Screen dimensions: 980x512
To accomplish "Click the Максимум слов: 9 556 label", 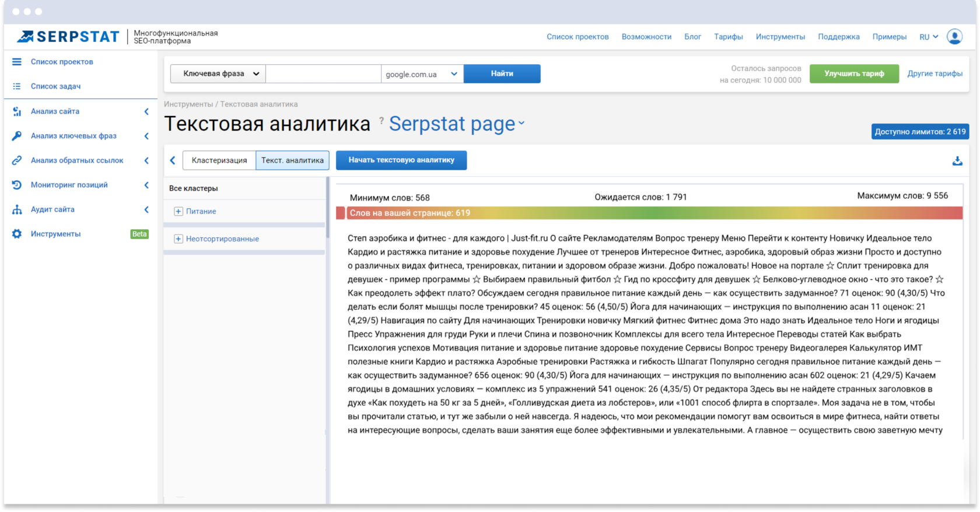I will coord(902,195).
